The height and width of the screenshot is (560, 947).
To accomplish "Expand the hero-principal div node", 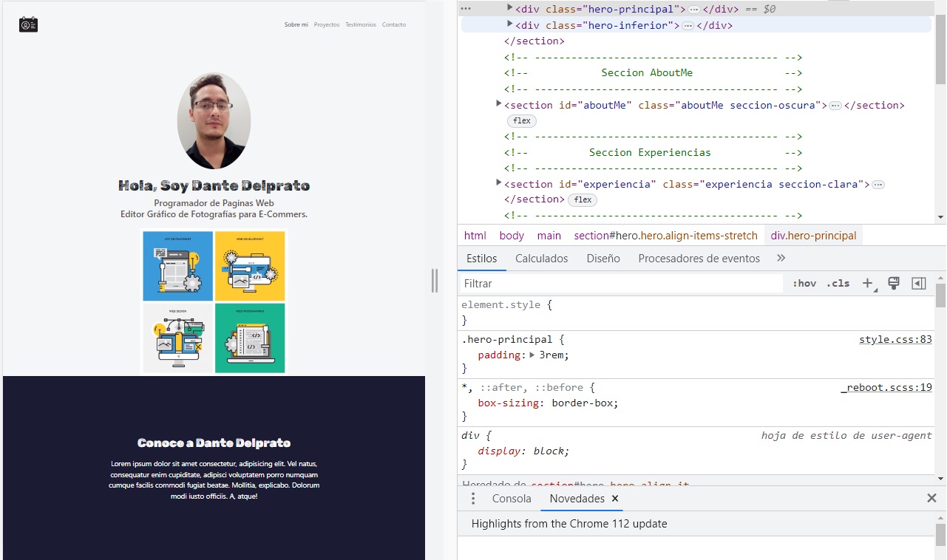I will [x=509, y=7].
